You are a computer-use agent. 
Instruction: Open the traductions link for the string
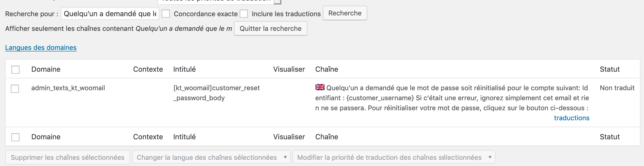(x=571, y=118)
